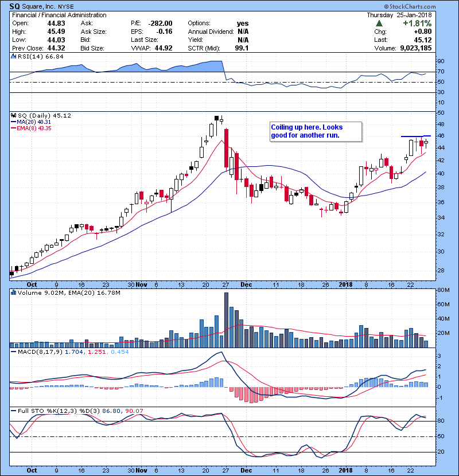Viewport: 459px width, 476px height.
Task: Click the volume bars icon beside Volume 9.02M
Action: 13,292
